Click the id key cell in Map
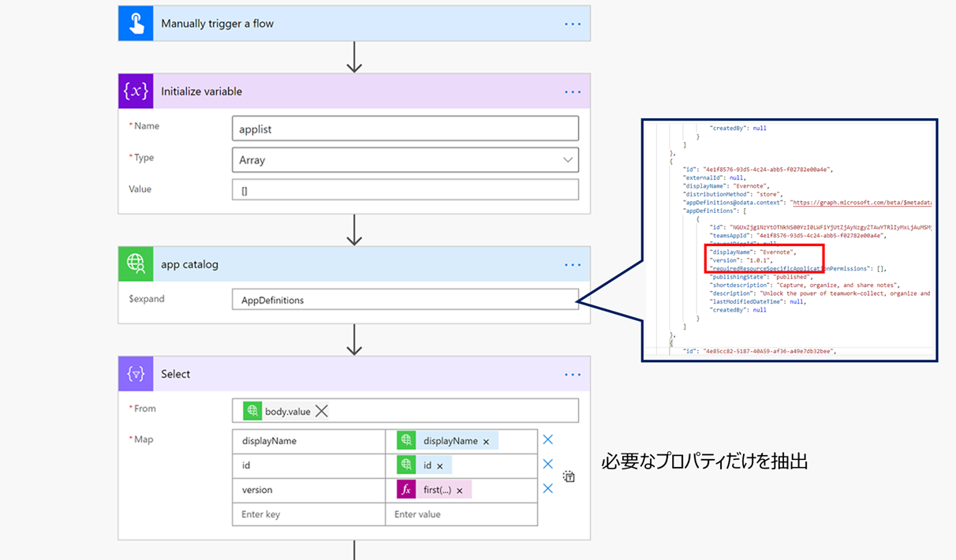 (x=309, y=465)
